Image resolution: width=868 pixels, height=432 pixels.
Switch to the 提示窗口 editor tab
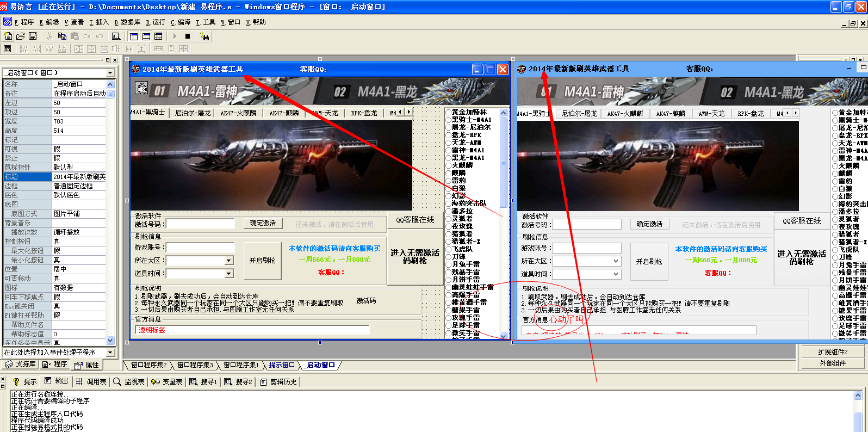tap(282, 365)
